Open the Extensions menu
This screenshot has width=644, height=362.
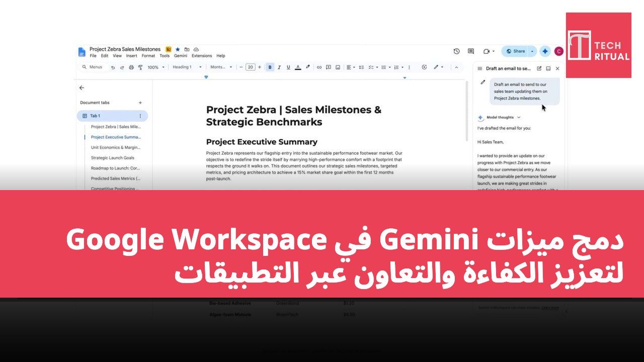[x=202, y=56]
